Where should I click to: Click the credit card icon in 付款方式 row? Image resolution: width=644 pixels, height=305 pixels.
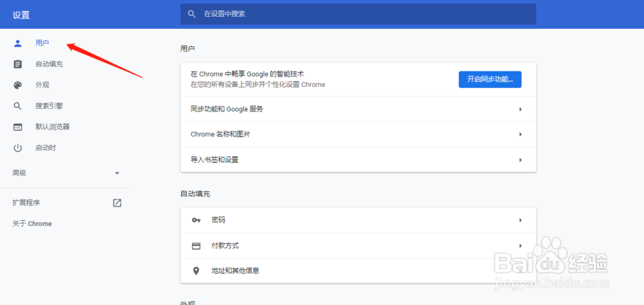pos(196,246)
